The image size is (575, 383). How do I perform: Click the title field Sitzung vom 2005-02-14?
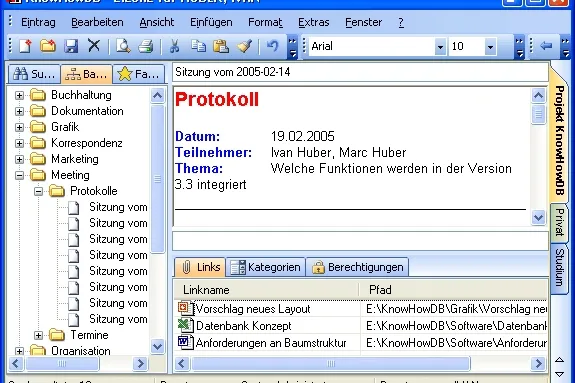pyautogui.click(x=360, y=72)
